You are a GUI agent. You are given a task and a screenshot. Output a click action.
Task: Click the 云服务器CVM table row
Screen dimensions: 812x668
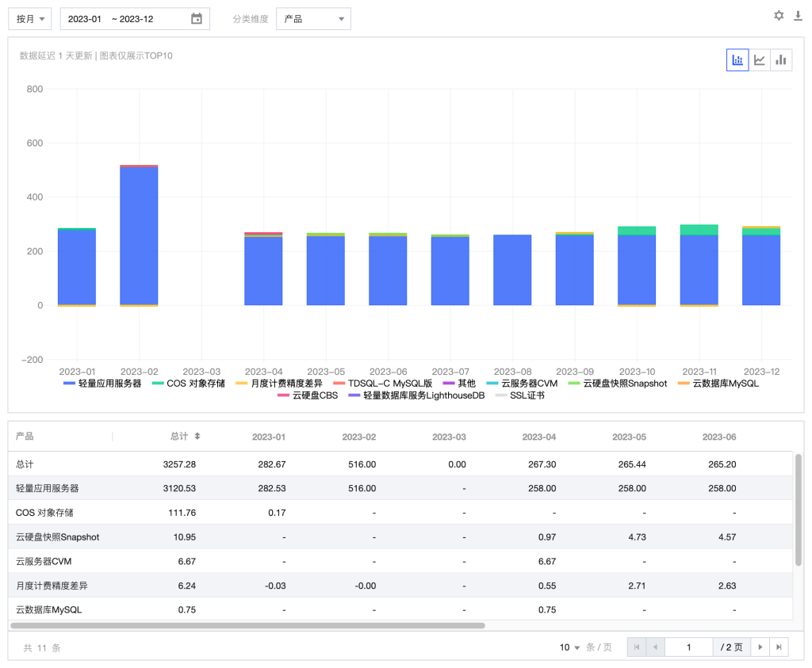[x=48, y=561]
